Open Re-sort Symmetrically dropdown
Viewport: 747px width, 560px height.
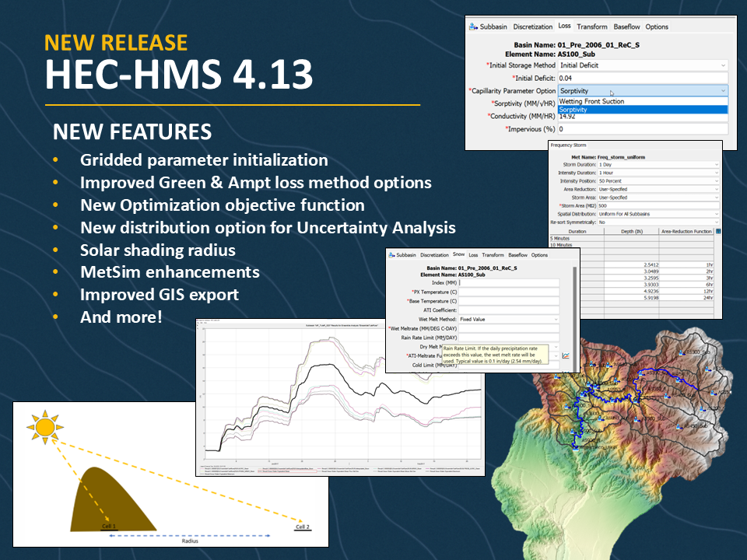(x=658, y=222)
